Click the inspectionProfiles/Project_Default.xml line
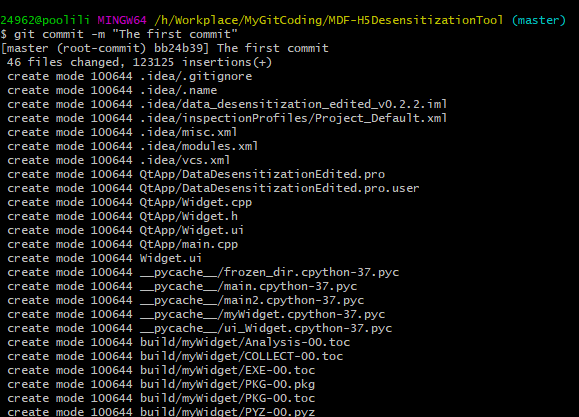This screenshot has width=579, height=417. (227, 119)
